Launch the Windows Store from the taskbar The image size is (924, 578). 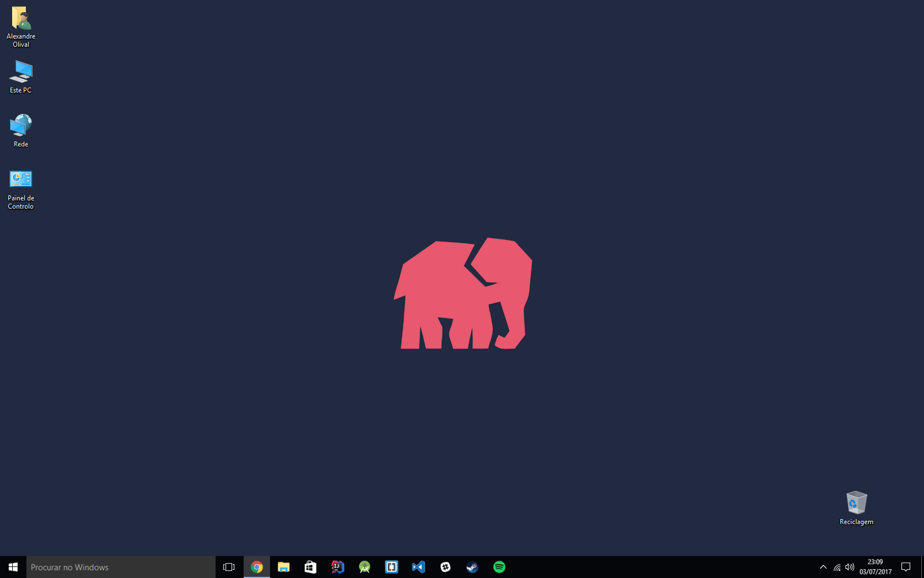tap(311, 567)
